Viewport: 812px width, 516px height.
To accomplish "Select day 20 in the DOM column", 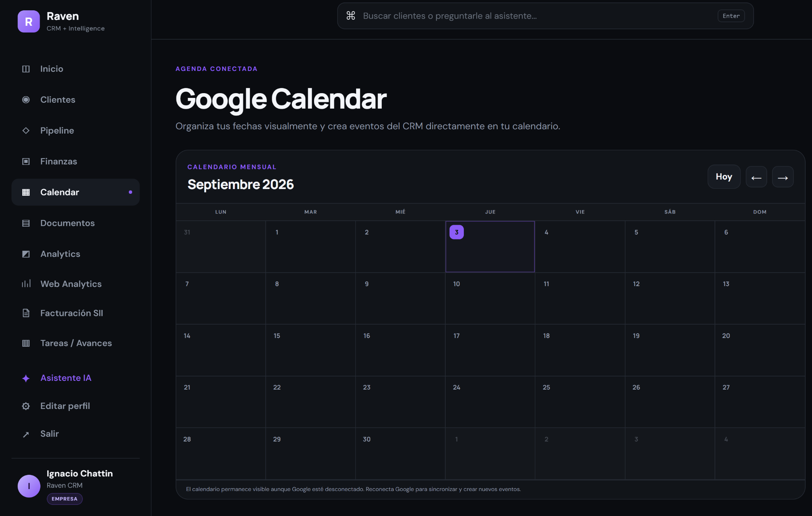I will click(x=760, y=350).
